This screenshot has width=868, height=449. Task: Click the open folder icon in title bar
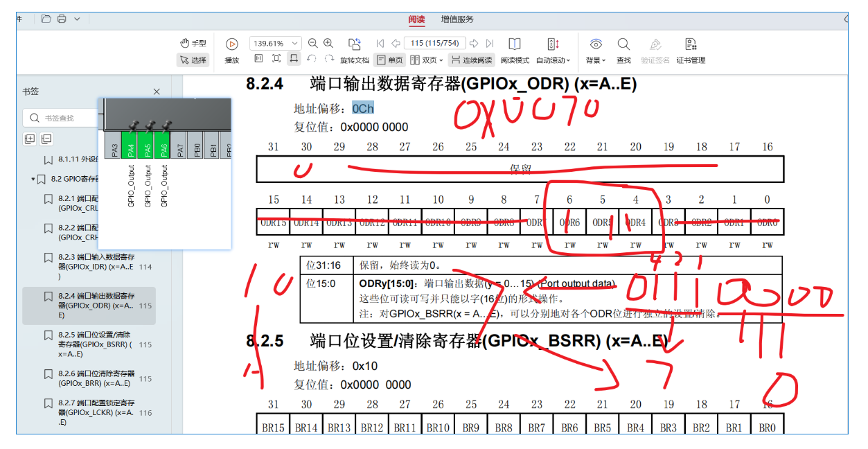click(46, 19)
